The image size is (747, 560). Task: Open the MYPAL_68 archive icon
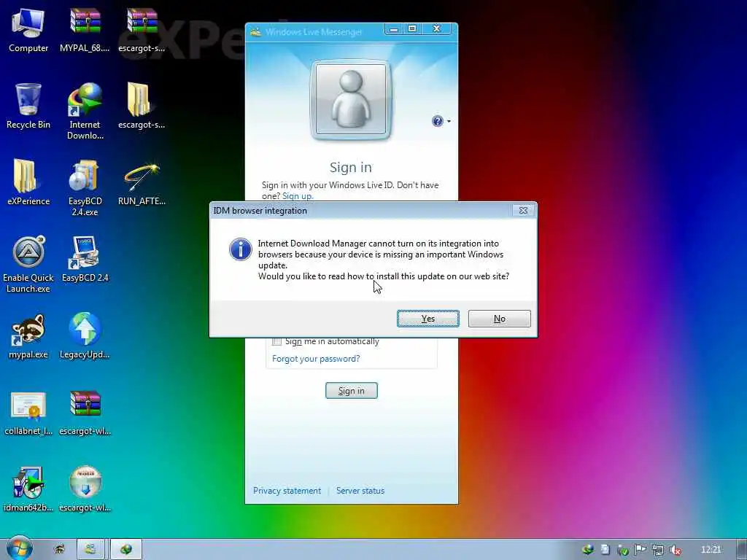pos(85,29)
